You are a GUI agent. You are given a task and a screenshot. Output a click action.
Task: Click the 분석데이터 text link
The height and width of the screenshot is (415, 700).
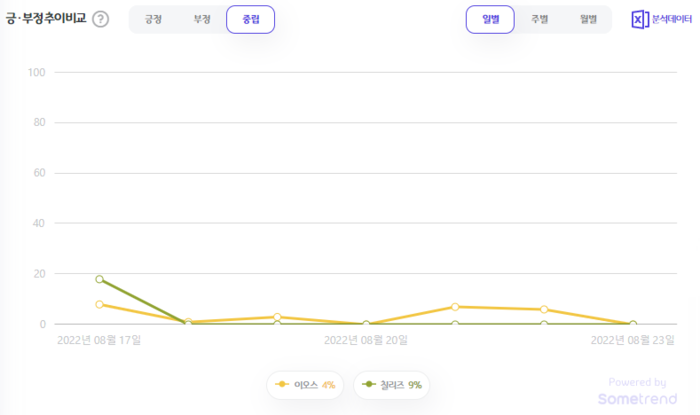point(672,19)
